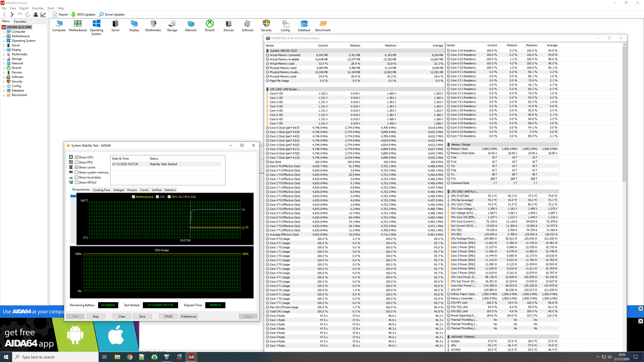Uncheck the Stress CPU checkbox
Image resolution: width=644 pixels, height=362 pixels.
tap(77, 157)
